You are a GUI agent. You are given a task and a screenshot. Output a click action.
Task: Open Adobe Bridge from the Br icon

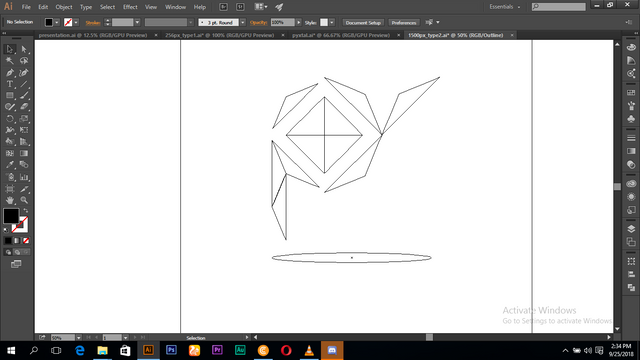[x=223, y=7]
